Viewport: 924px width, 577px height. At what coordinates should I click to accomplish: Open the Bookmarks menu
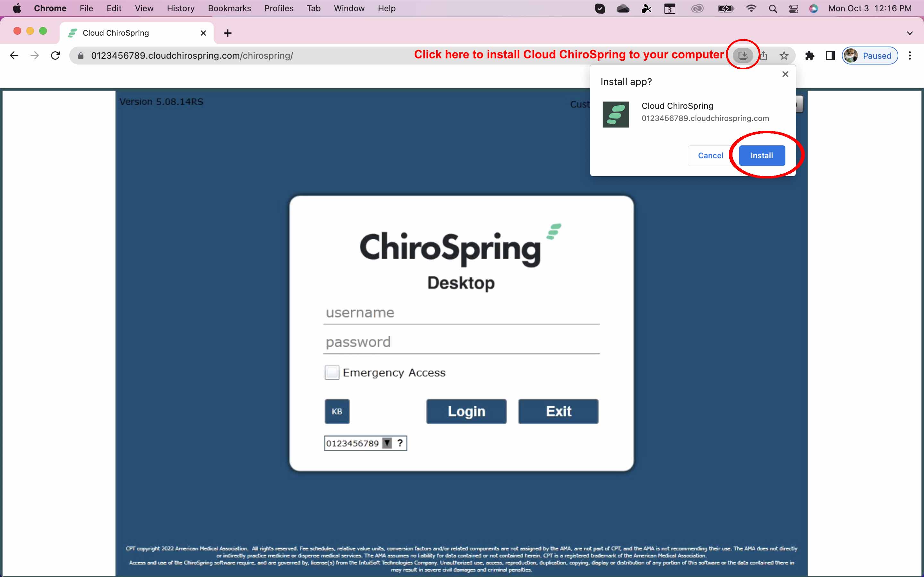point(229,8)
